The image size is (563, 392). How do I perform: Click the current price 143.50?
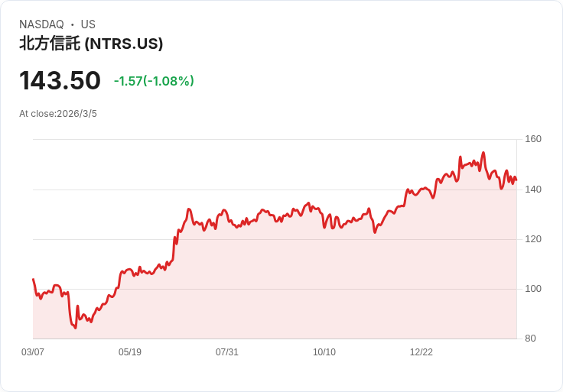coord(60,80)
